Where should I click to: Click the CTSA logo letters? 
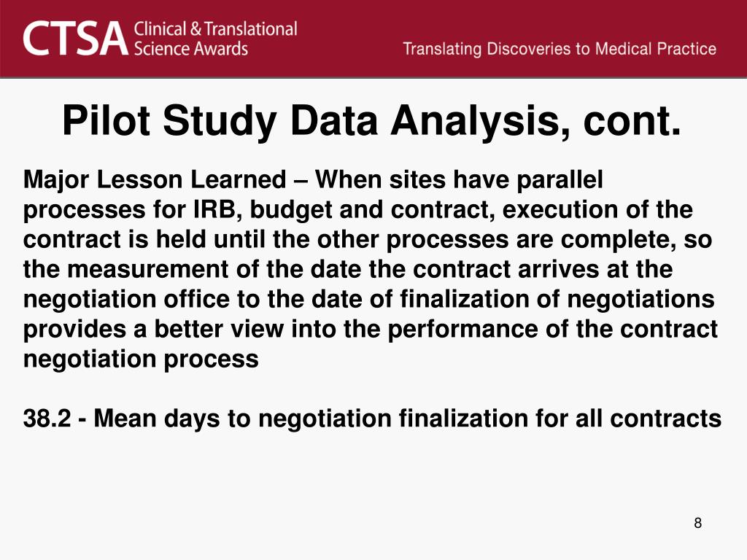(76, 39)
